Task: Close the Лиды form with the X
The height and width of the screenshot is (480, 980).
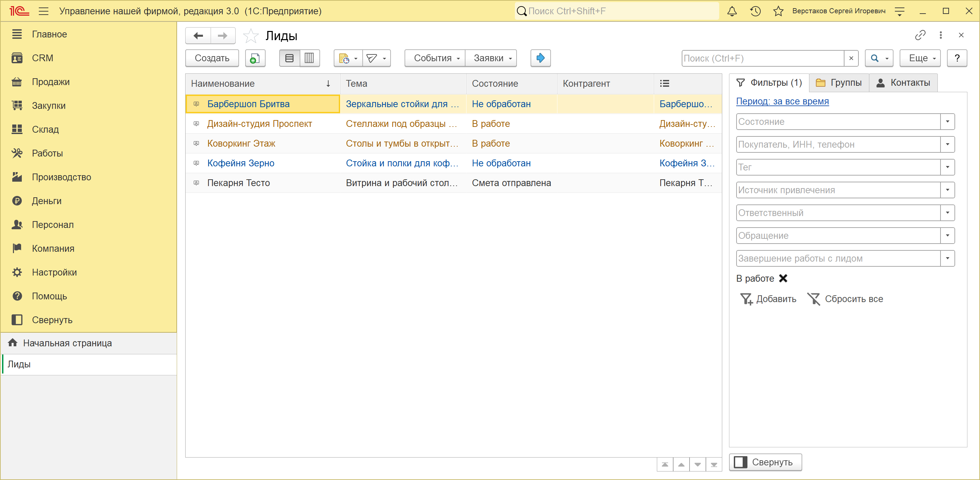Action: (961, 35)
